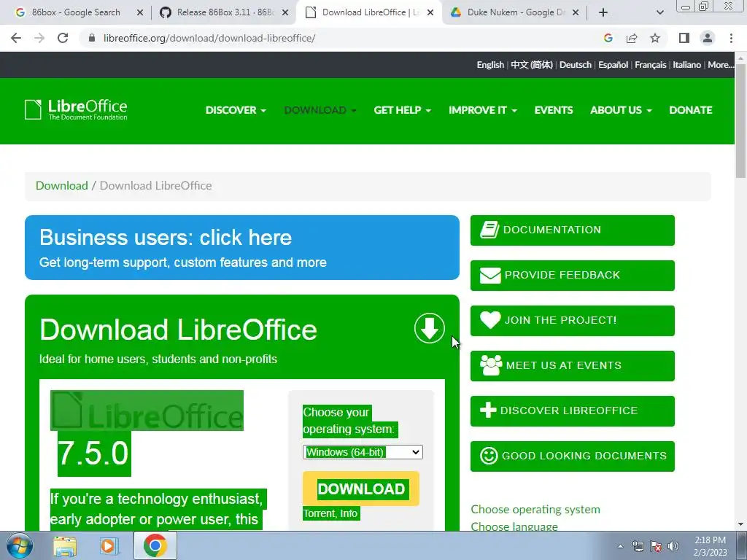This screenshot has height=560, width=747.
Task: Expand the tab search chevron
Action: (x=659, y=12)
